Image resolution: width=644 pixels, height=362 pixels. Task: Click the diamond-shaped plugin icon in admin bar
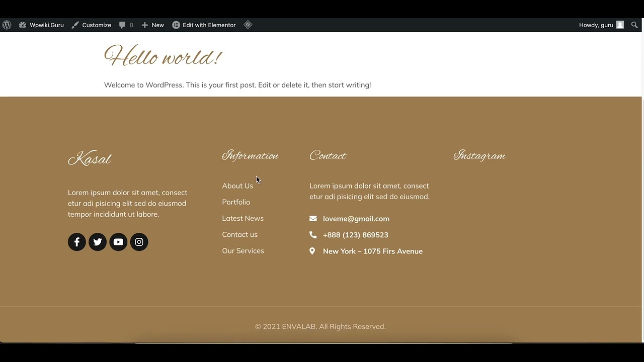(x=248, y=25)
